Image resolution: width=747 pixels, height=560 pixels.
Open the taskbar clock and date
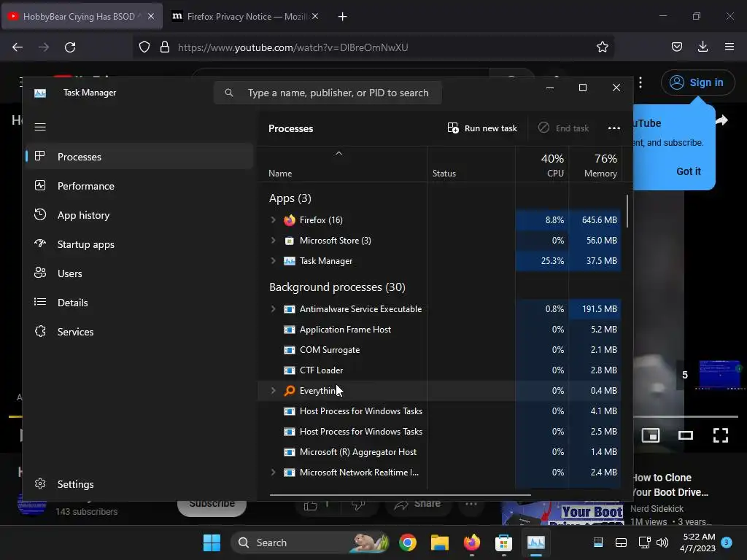pyautogui.click(x=697, y=542)
